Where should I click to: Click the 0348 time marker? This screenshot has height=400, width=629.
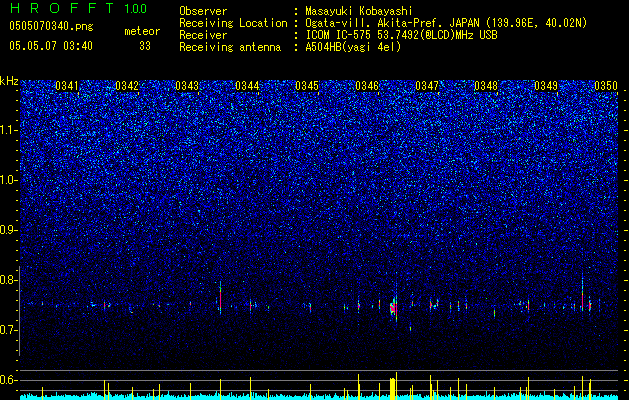[x=486, y=86]
